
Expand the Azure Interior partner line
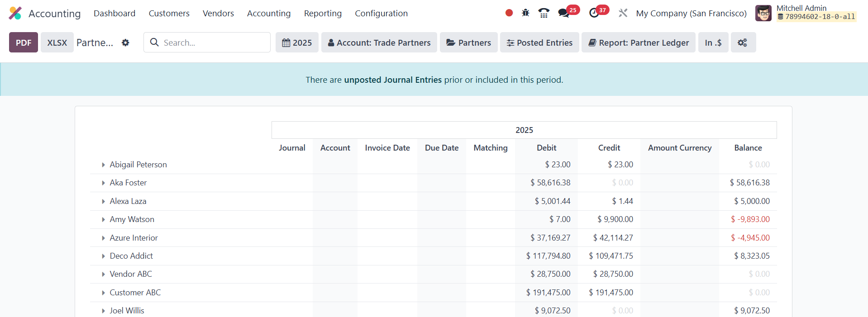pyautogui.click(x=104, y=238)
